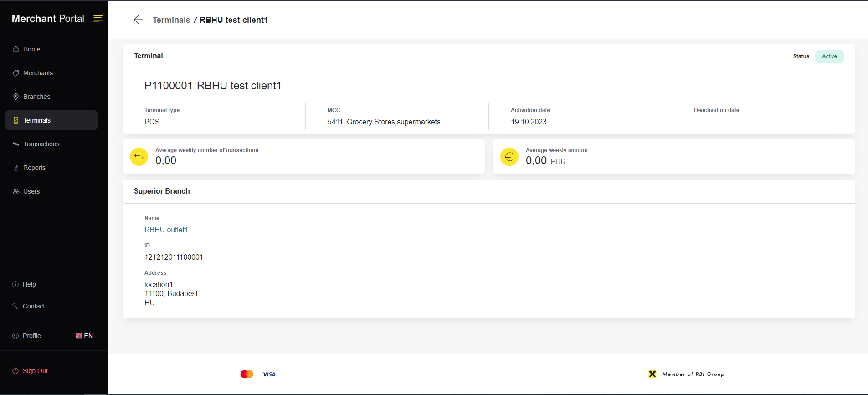Click the Deactivation date label
The image size is (868, 395).
717,110
